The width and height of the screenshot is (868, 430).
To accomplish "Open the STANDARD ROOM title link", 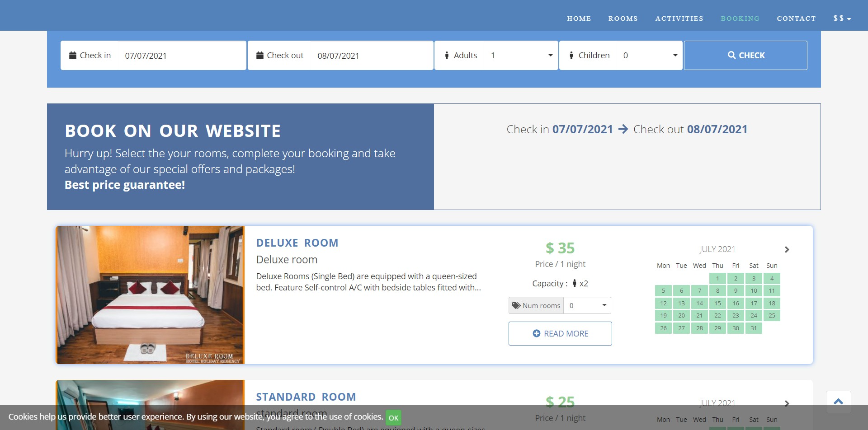I will [306, 397].
